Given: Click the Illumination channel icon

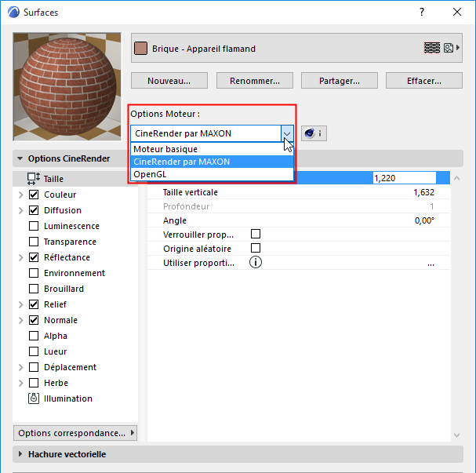Looking at the screenshot, I should 34,398.
